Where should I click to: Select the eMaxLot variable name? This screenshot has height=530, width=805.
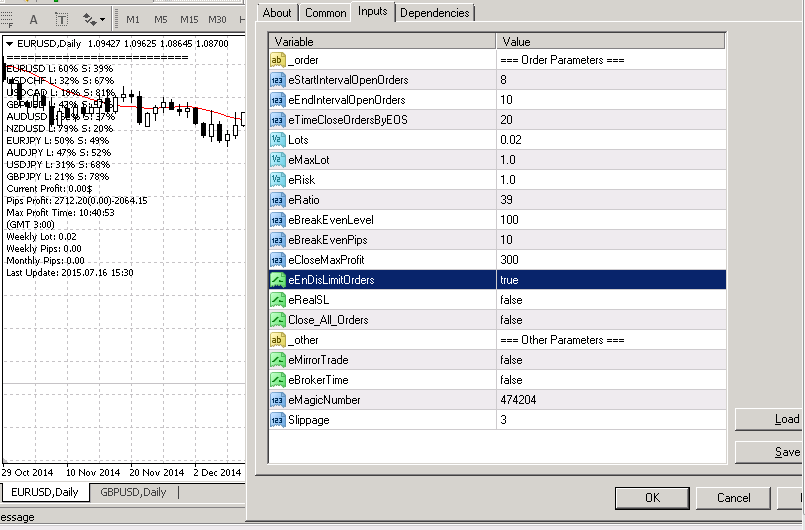coord(309,160)
